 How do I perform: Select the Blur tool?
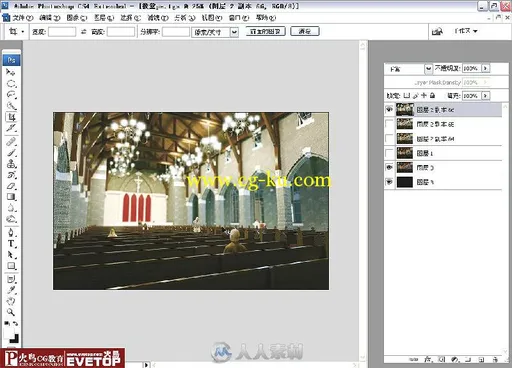pos(11,208)
